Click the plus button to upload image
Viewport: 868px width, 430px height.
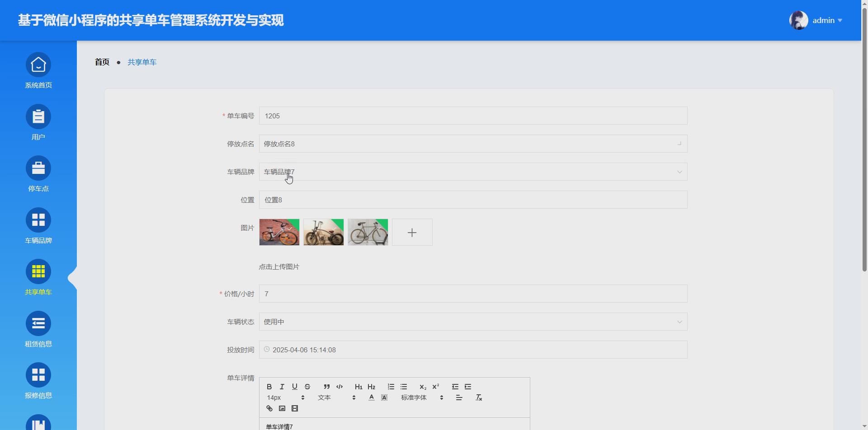(x=412, y=232)
